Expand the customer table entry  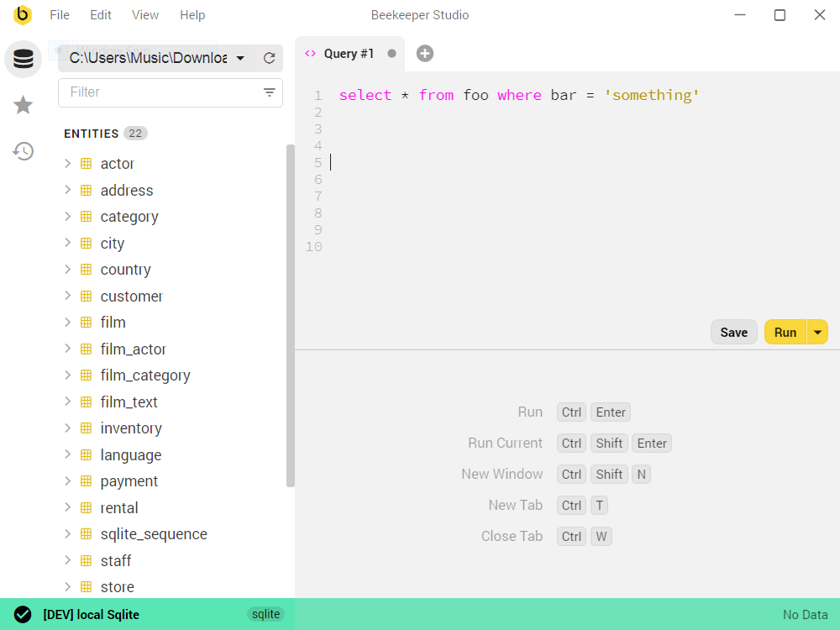68,296
